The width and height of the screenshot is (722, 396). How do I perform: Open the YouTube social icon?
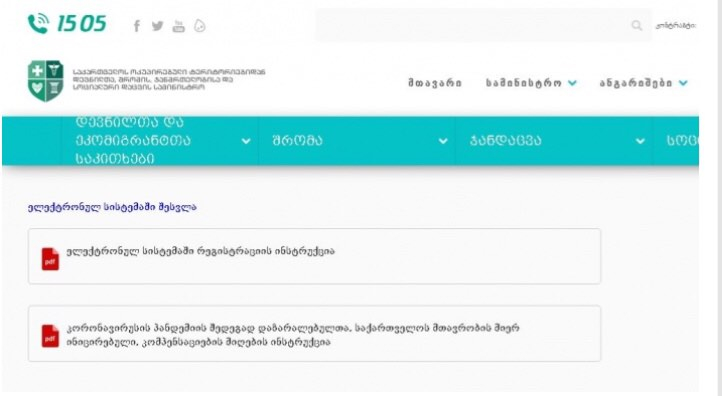[x=178, y=26]
